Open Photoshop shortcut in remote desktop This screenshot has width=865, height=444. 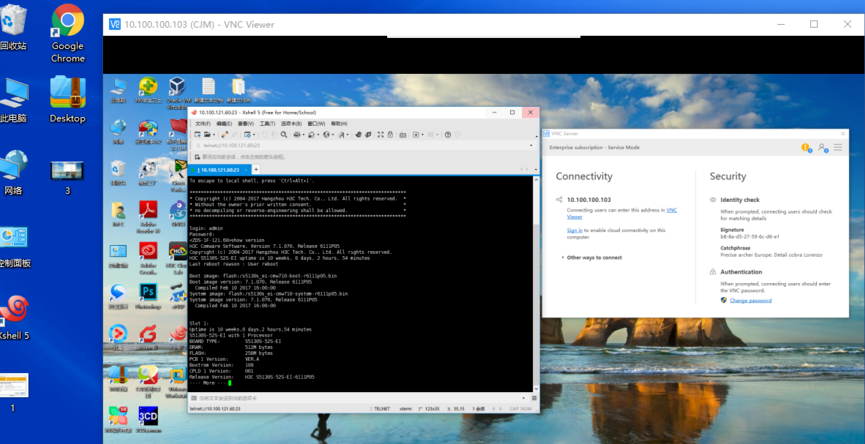click(149, 292)
